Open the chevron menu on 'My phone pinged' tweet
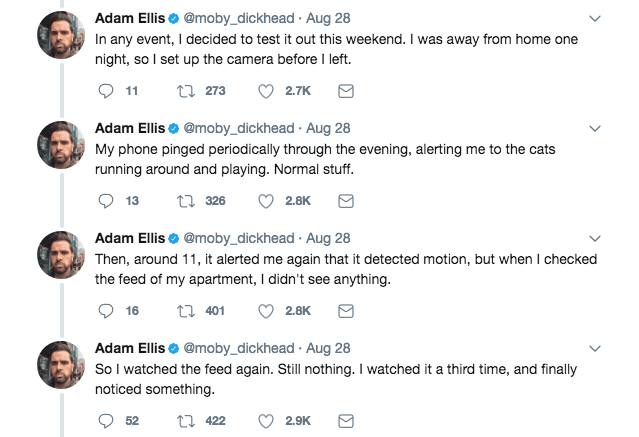Screen dimensions: 639x437 click(x=595, y=129)
